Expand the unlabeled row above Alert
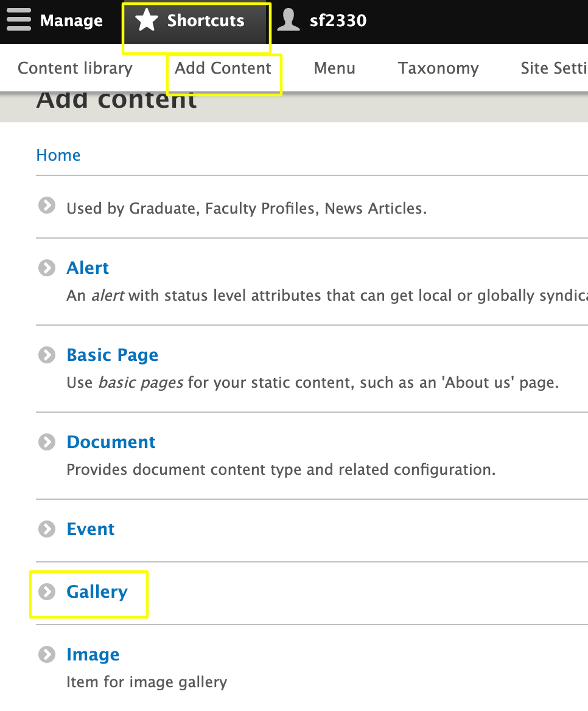The width and height of the screenshot is (588, 711). pyautogui.click(x=46, y=205)
